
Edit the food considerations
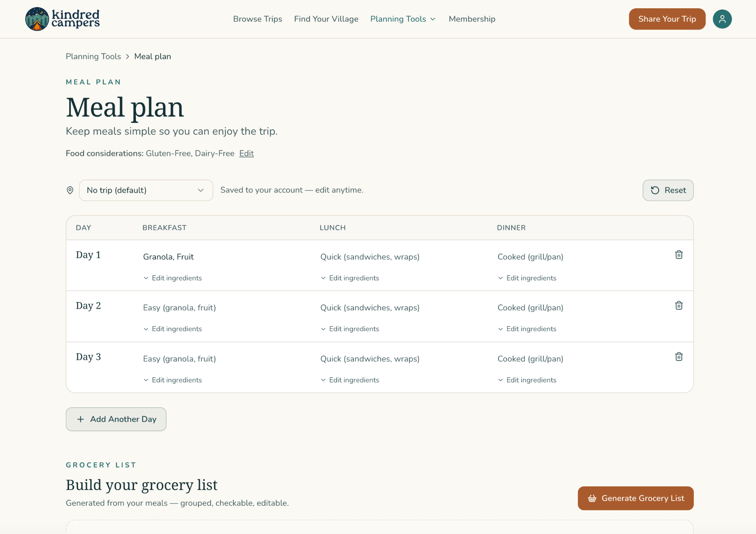[246, 153]
